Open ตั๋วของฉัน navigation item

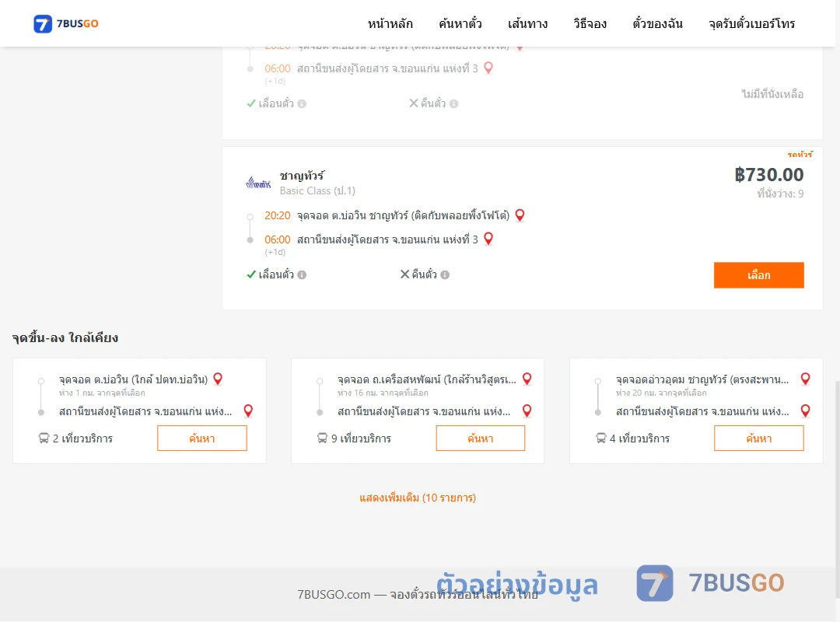657,23
